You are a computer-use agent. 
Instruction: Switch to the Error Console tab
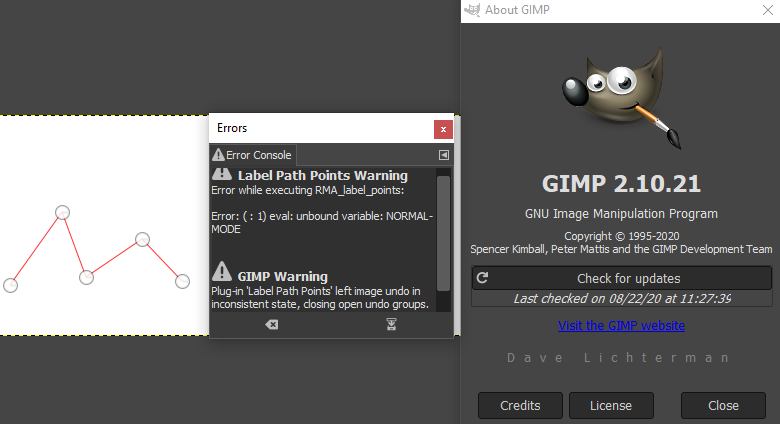(x=253, y=155)
